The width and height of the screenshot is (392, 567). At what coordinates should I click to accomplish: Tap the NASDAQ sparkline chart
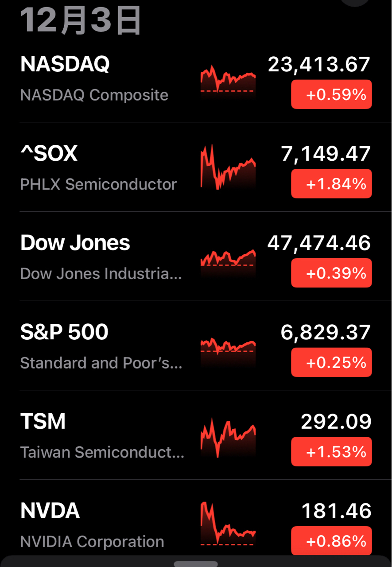tap(228, 80)
